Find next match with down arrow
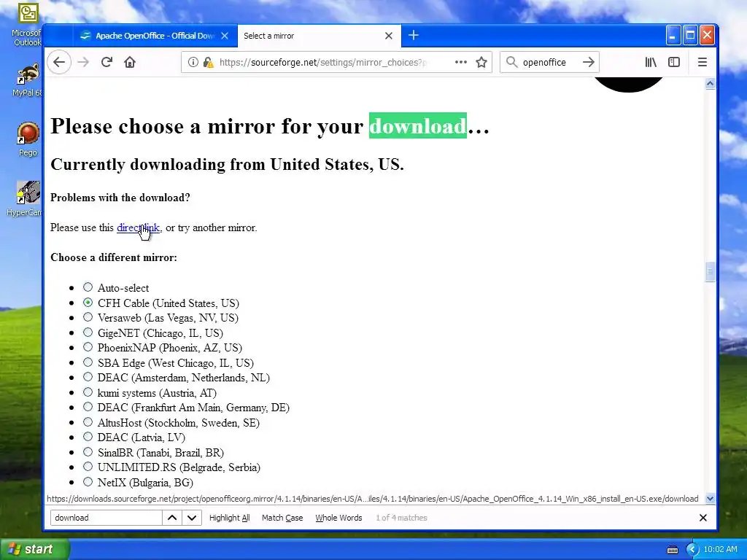 click(192, 518)
